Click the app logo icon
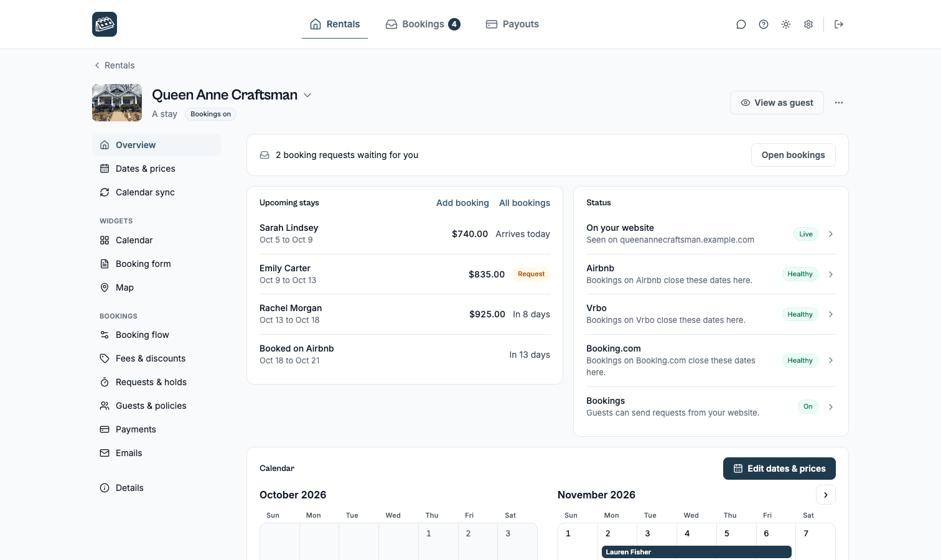The image size is (941, 560). point(105,24)
